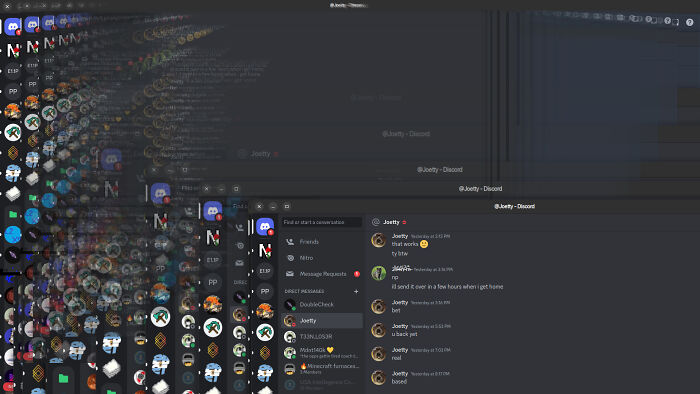Open the blue-white character server, frontmost window
Screen dimensions: 700x394
(265, 373)
